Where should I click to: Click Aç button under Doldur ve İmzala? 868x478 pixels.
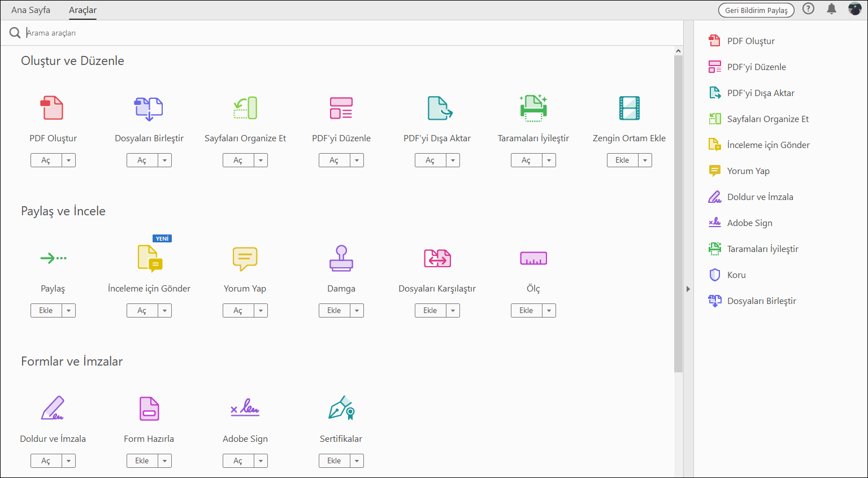click(46, 461)
